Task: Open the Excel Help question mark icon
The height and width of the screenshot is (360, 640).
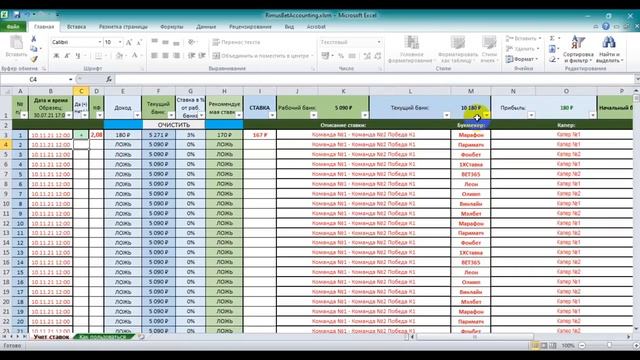Action: tap(606, 27)
